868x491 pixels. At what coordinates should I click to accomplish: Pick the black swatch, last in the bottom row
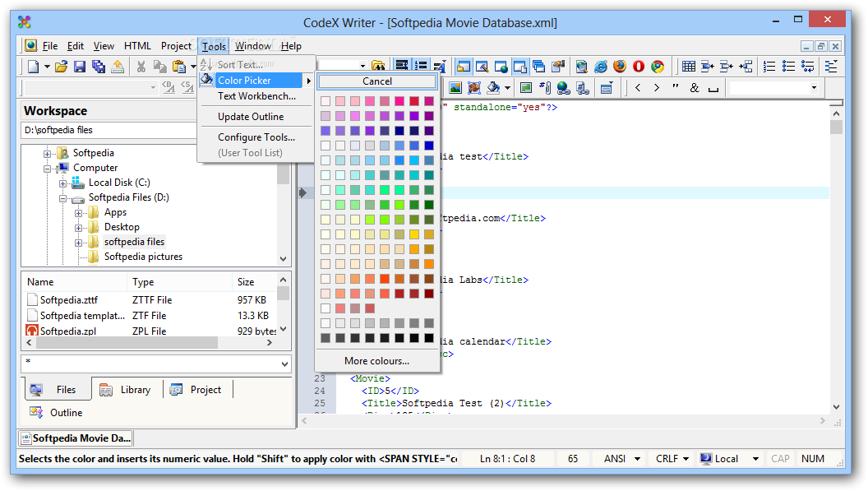pos(429,337)
